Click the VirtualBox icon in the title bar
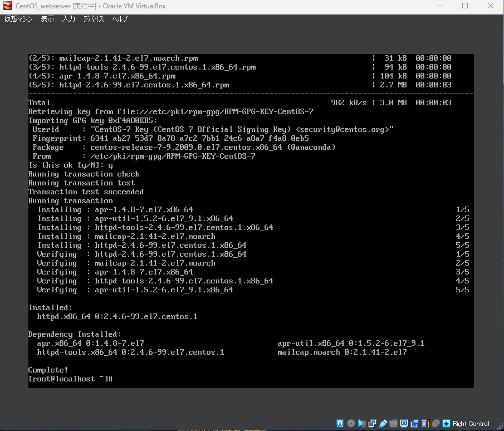 (6, 6)
